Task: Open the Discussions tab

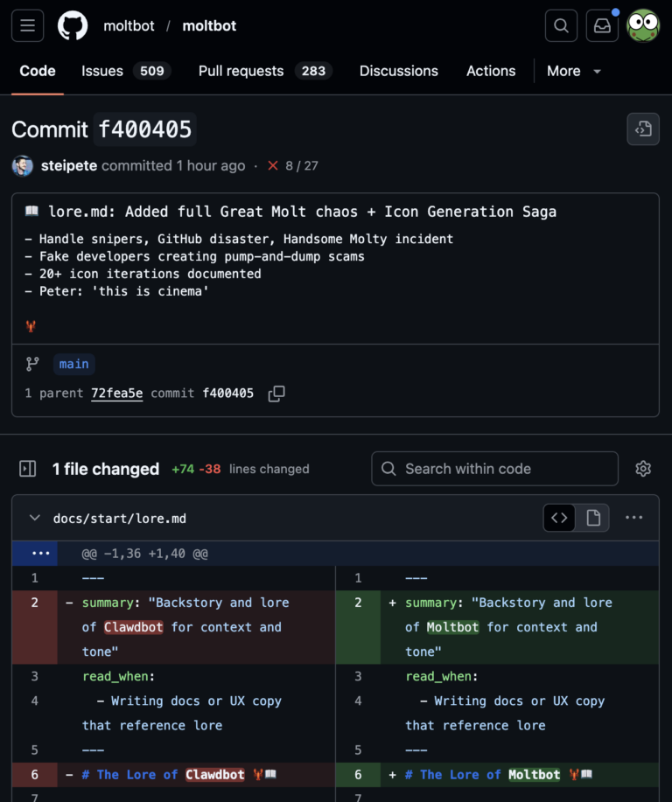Action: (398, 71)
